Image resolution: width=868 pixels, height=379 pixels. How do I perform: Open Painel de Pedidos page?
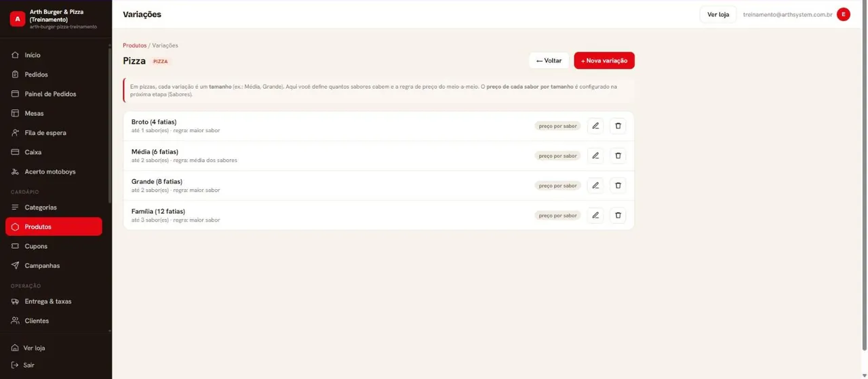point(54,94)
